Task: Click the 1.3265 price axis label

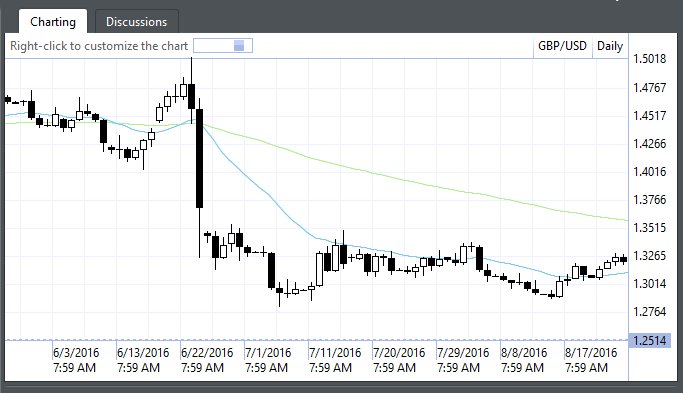Action: point(649,255)
